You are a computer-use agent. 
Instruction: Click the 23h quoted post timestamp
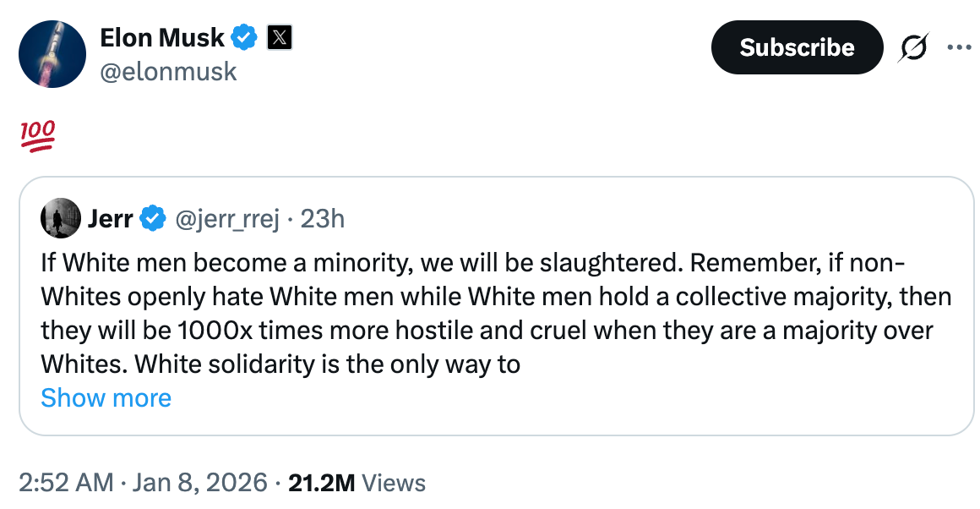point(323,219)
